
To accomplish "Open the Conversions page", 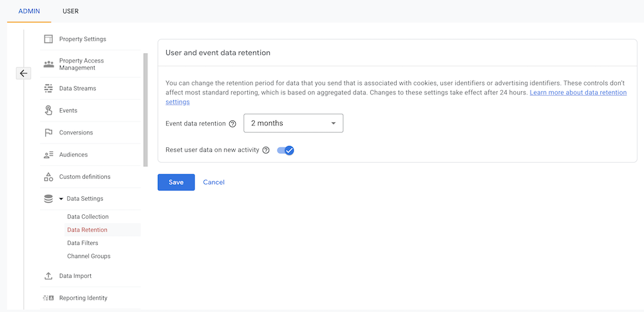I will tap(76, 133).
